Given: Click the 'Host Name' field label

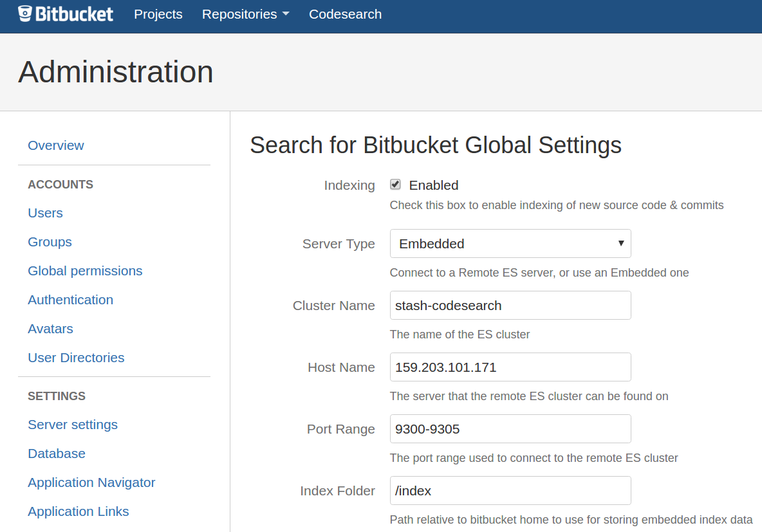Looking at the screenshot, I should (x=341, y=367).
